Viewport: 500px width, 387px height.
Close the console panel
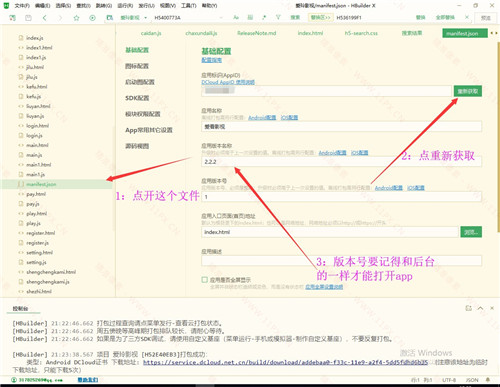click(x=492, y=308)
